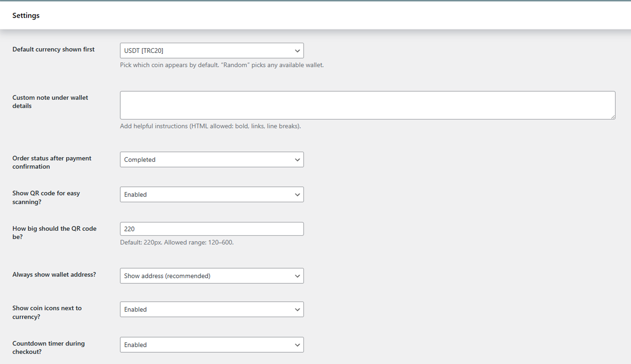
Task: Click the chevron beside Completed status
Action: [297, 159]
